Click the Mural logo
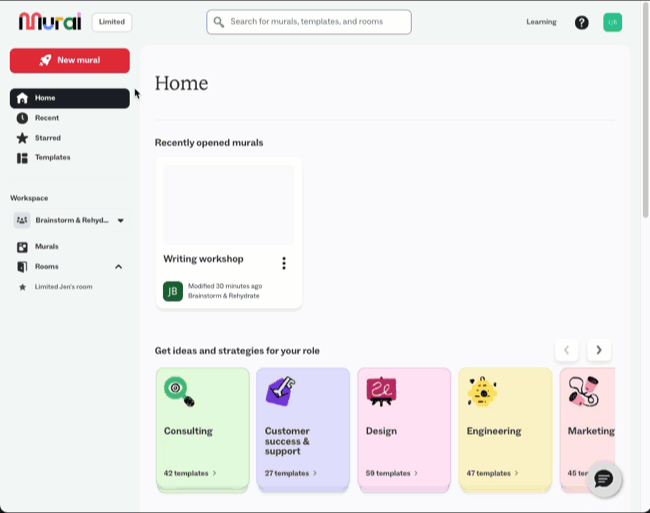The height and width of the screenshot is (513, 650). (x=50, y=22)
